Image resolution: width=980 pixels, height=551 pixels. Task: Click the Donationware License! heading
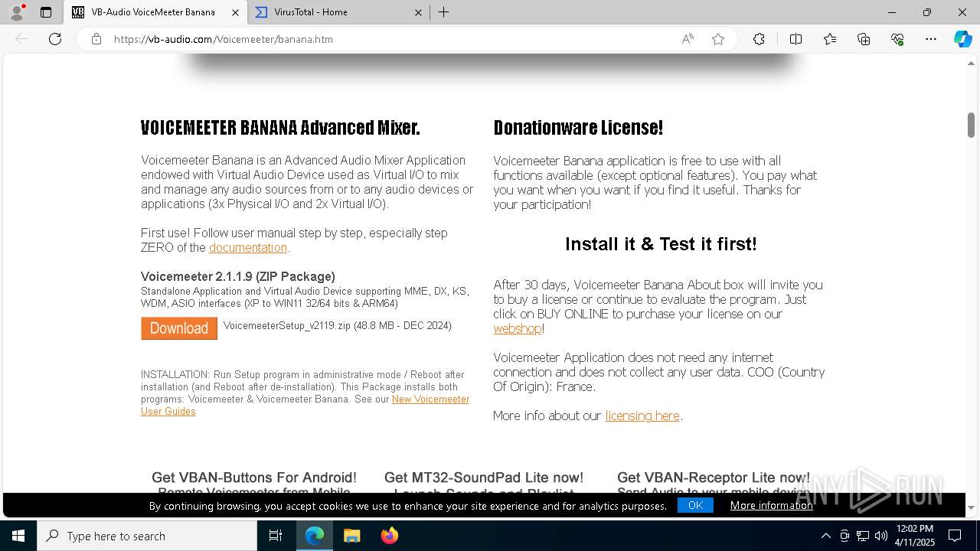578,128
